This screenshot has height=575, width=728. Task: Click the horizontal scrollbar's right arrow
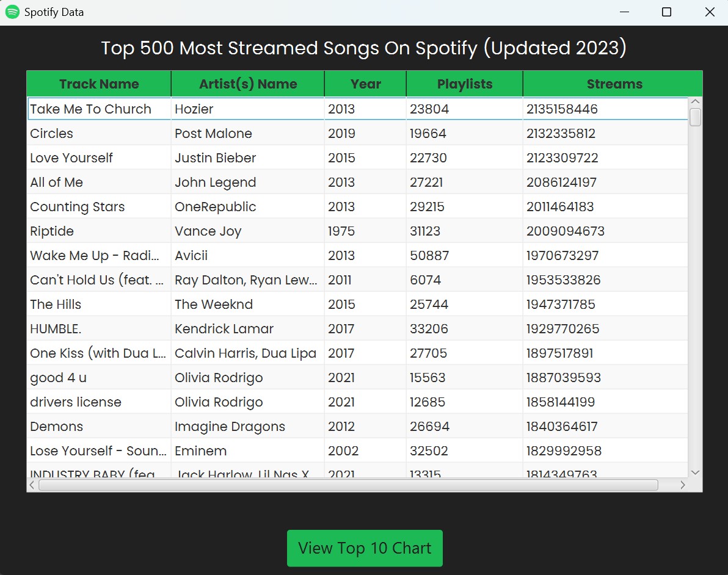click(x=683, y=485)
